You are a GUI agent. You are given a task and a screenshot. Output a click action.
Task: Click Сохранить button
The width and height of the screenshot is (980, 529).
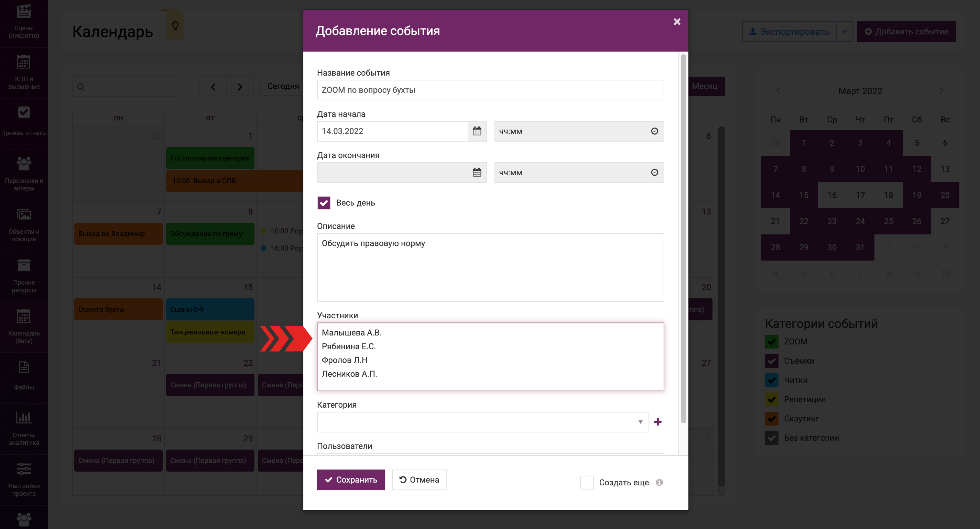351,480
